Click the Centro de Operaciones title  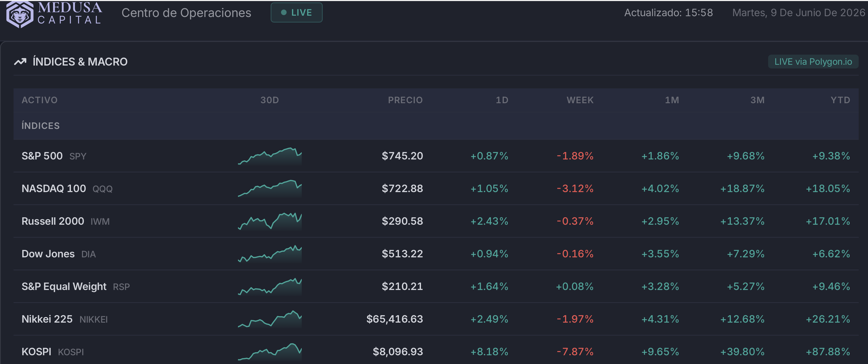point(186,13)
